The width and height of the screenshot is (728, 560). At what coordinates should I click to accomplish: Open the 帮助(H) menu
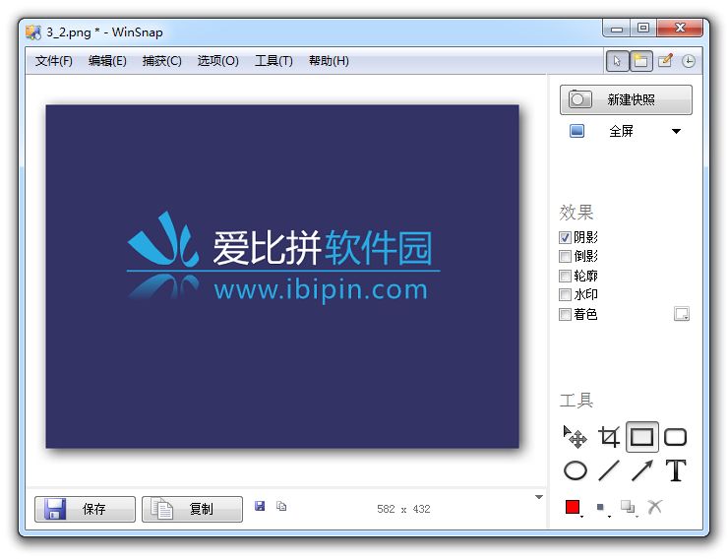point(329,61)
